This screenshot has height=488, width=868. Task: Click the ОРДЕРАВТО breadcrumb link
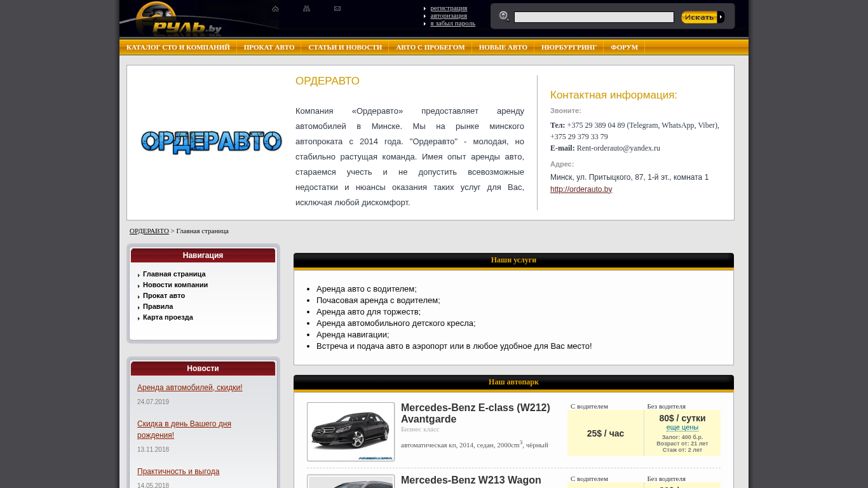point(149,231)
